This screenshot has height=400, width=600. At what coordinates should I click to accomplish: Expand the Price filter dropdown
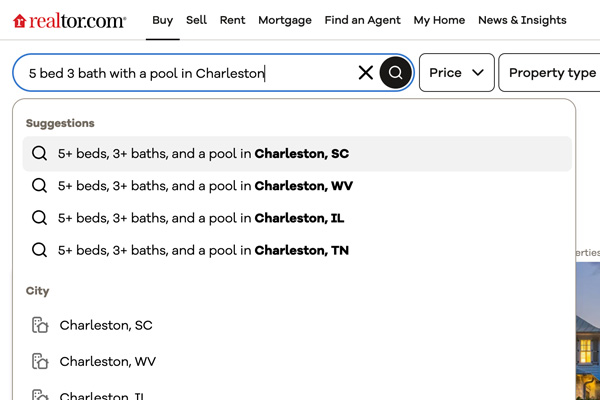tap(456, 73)
